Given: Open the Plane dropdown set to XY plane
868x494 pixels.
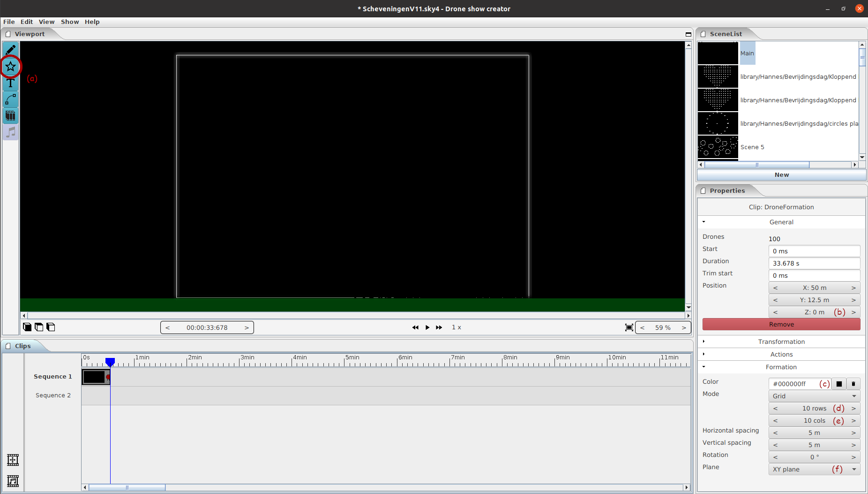Looking at the screenshot, I should (x=814, y=469).
